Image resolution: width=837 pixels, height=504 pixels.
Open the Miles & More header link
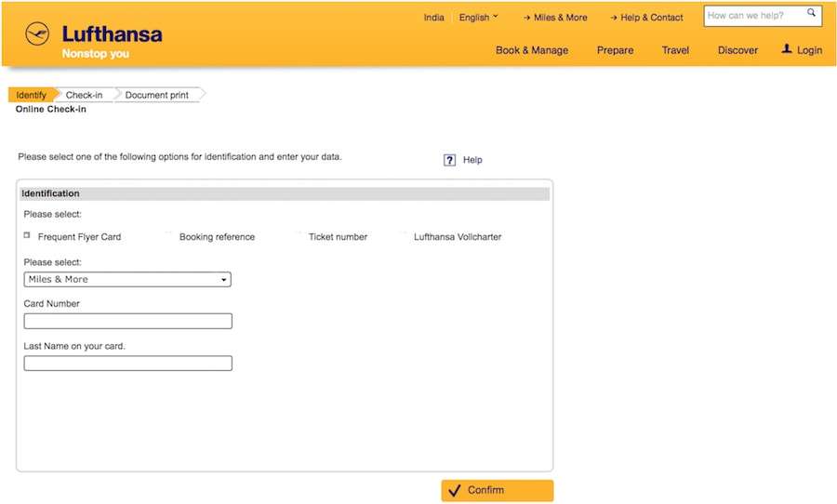(x=555, y=17)
